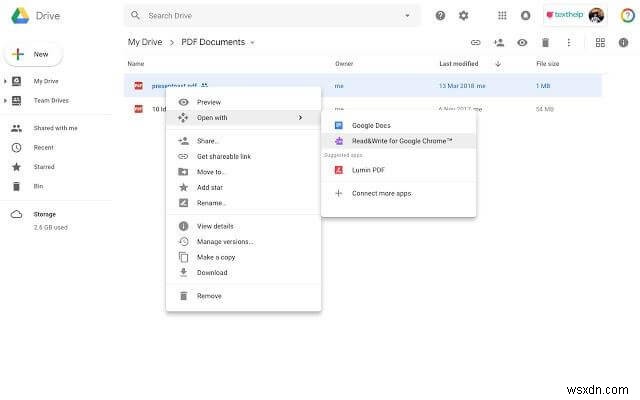Sort by Name column header
Viewport: 640px width, 400px height.
[136, 64]
